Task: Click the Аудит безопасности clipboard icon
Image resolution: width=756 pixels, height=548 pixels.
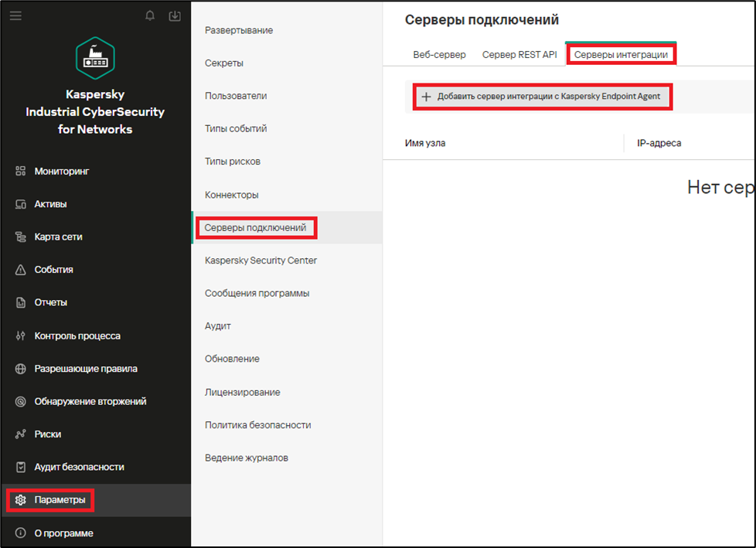Action: (x=20, y=467)
